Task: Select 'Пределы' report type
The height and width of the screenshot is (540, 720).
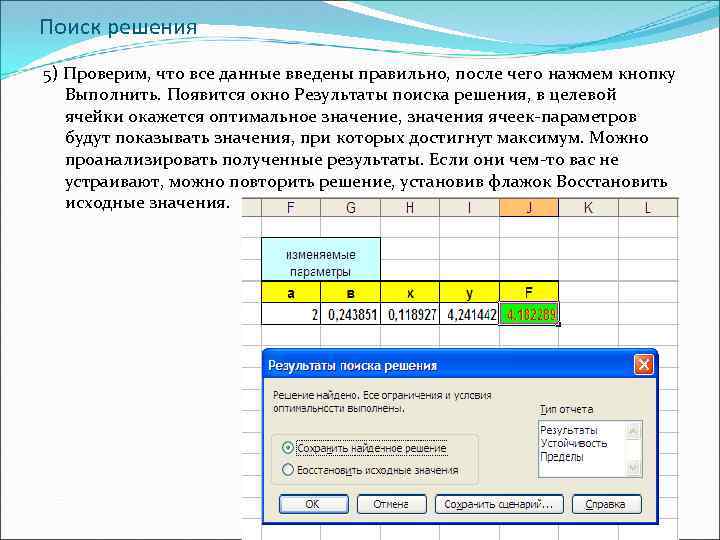Action: coord(562,457)
